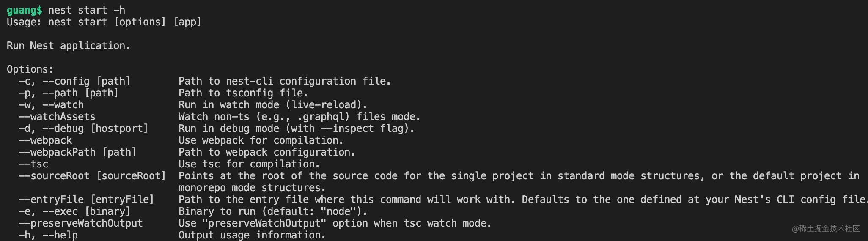Click the -c, --config [path] option
This screenshot has height=241, width=868.
click(x=74, y=81)
